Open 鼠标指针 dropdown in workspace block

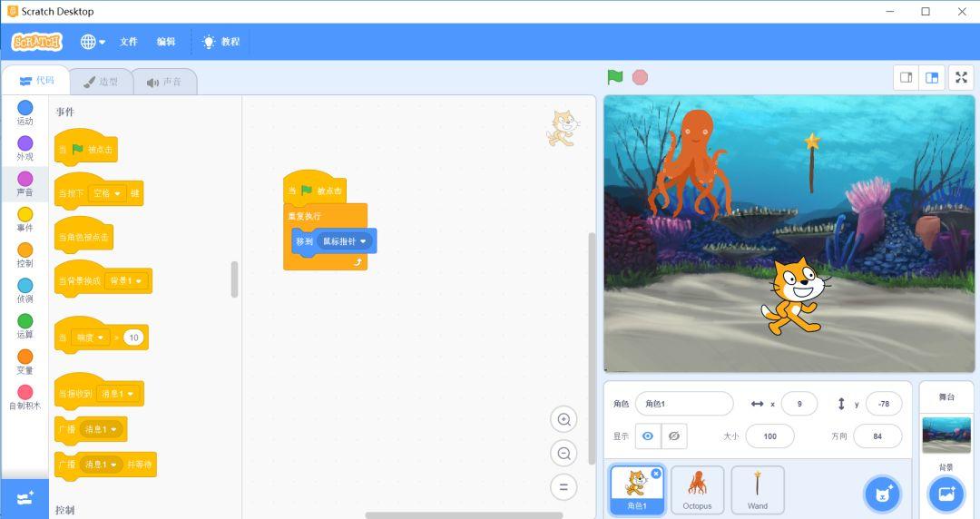[345, 241]
